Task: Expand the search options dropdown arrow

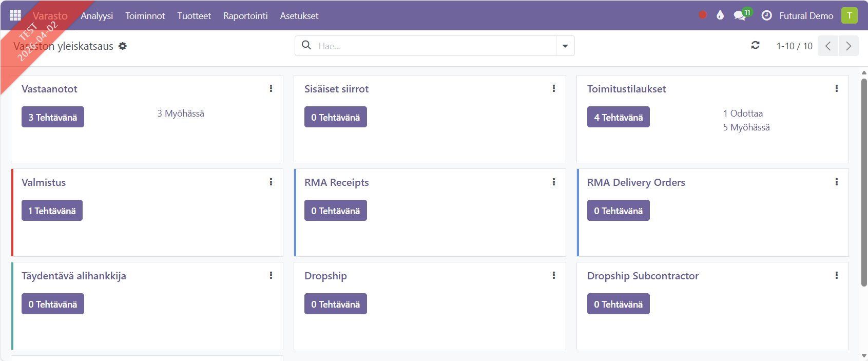Action: (x=565, y=46)
